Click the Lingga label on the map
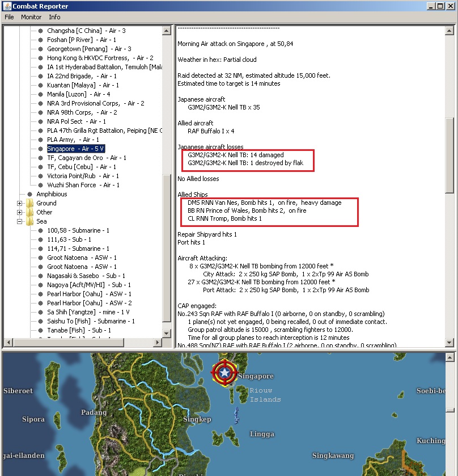The image size is (458, 476). 262,434
